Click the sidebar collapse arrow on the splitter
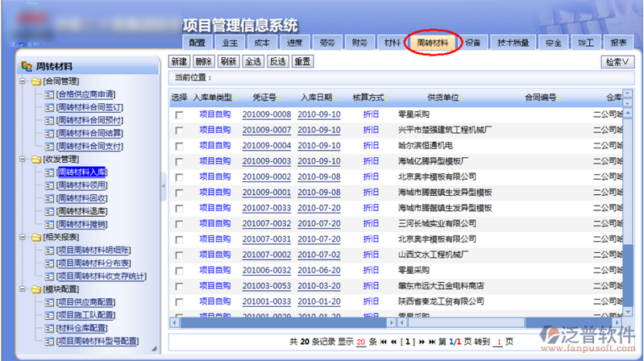644x361 pixels. 164,187
